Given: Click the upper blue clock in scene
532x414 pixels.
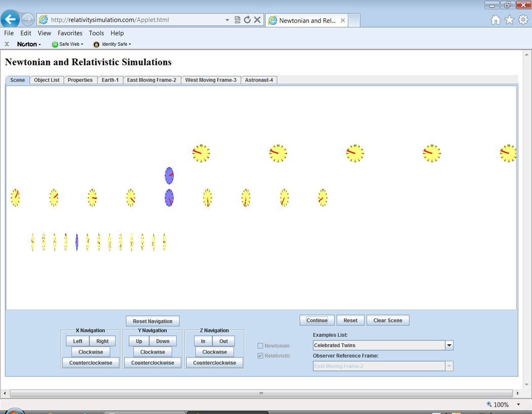Looking at the screenshot, I should [169, 176].
